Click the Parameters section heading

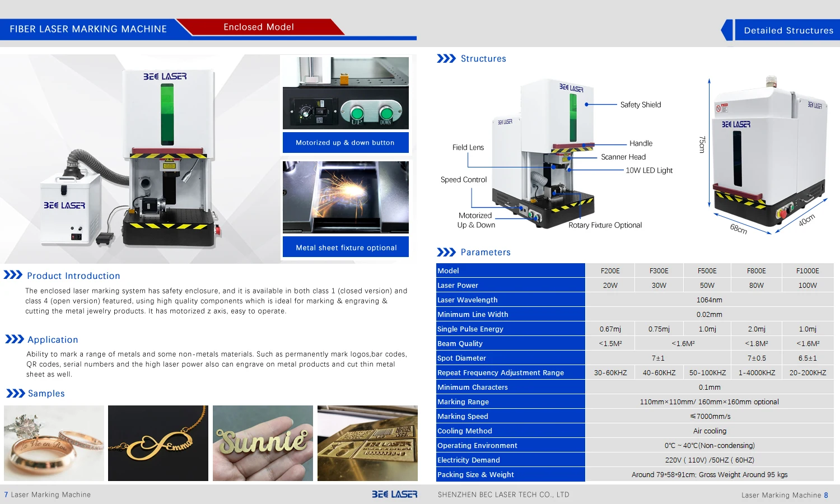click(486, 253)
